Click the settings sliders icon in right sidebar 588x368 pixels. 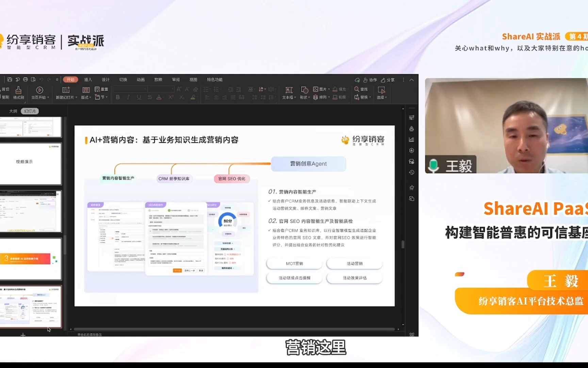pos(411,118)
